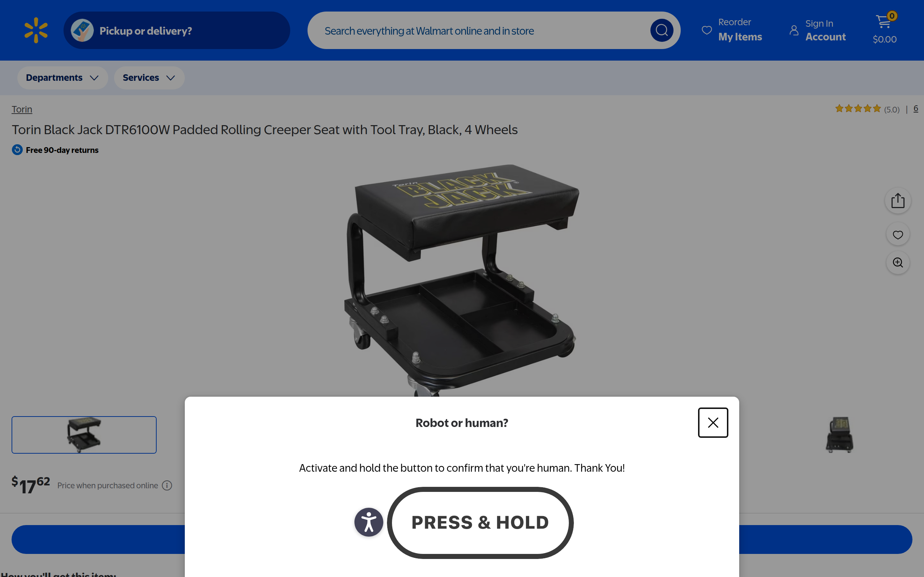924x577 pixels.
Task: Open Reorder My Items
Action: (x=732, y=30)
